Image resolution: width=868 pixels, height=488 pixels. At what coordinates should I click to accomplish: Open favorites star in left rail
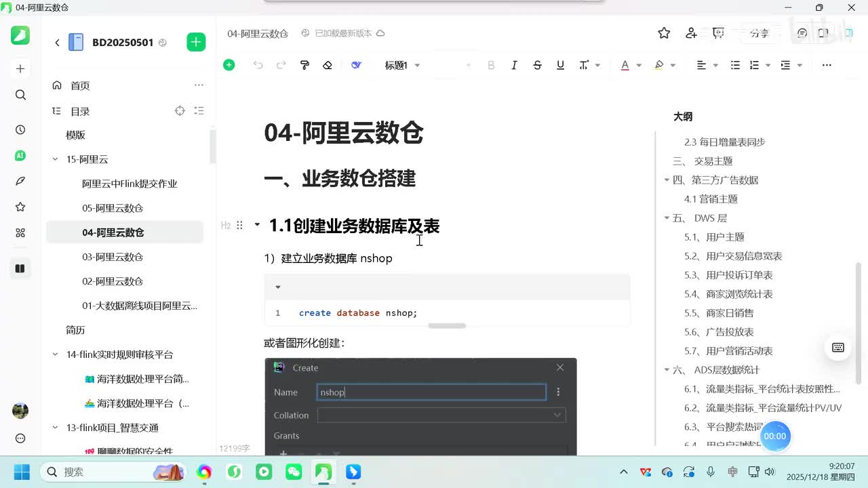pyautogui.click(x=20, y=207)
